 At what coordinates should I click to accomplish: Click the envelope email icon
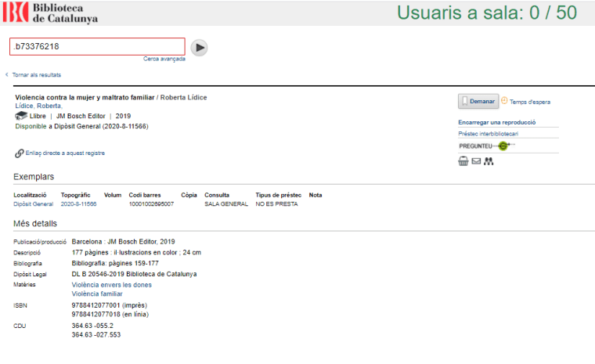[476, 161]
